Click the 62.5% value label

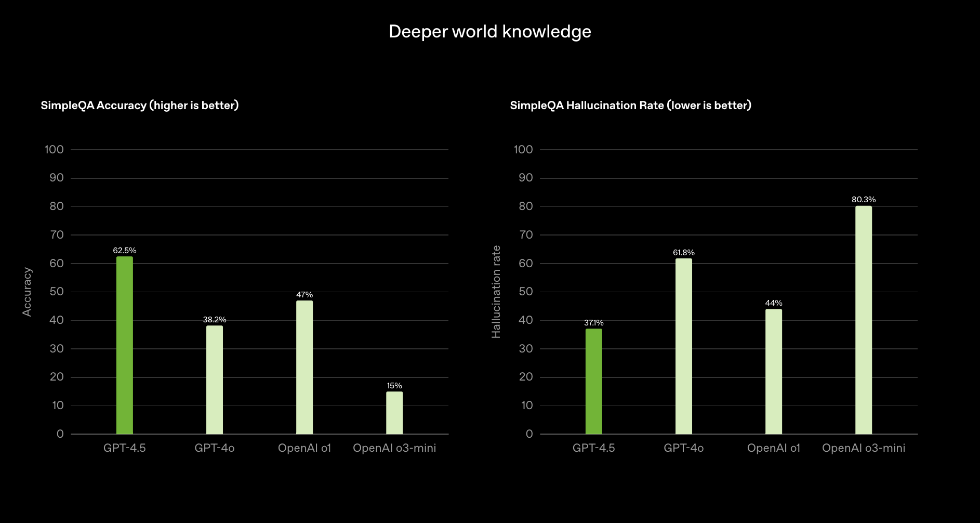[125, 251]
